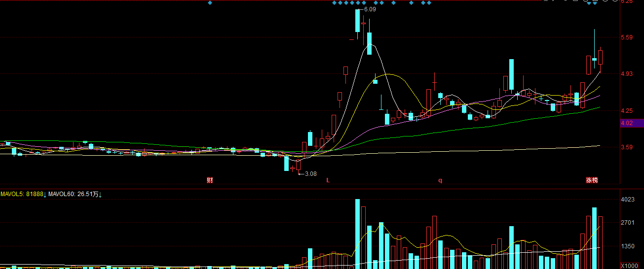
Task: Click the isolated leftmost blue diamond marker
Action: tap(210, 3)
